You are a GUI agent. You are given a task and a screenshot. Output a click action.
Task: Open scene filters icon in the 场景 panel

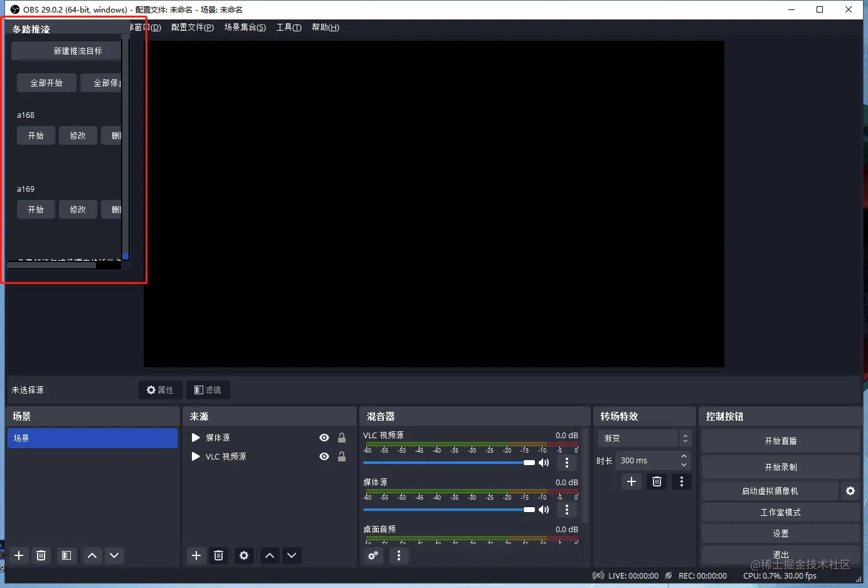point(66,555)
